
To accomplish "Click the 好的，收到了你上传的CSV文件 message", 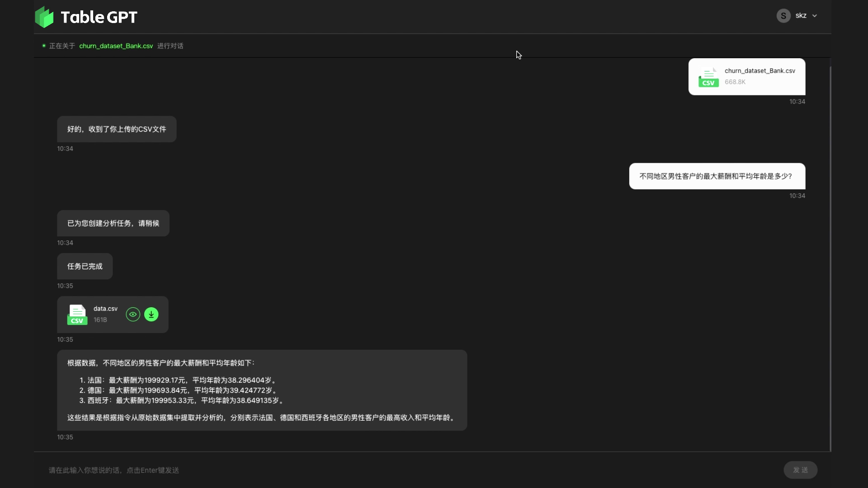I will pos(117,129).
